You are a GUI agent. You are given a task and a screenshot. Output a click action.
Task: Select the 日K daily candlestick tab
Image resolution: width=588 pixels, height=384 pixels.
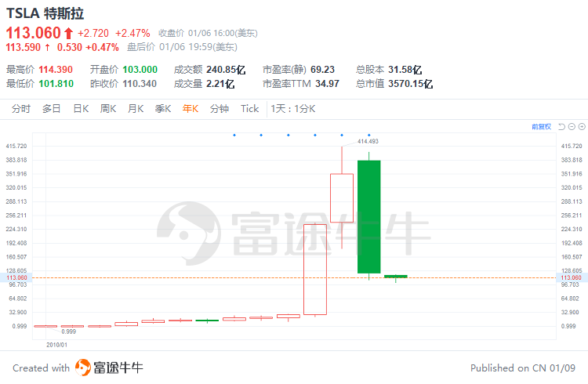click(x=81, y=109)
